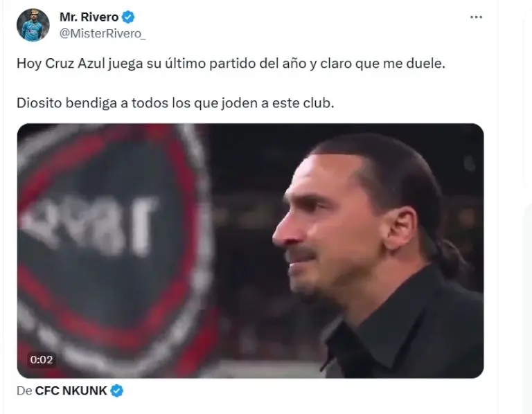This screenshot has width=532, height=414.
Task: Click the line 'Diosito bendiga a todos'
Action: (x=175, y=102)
